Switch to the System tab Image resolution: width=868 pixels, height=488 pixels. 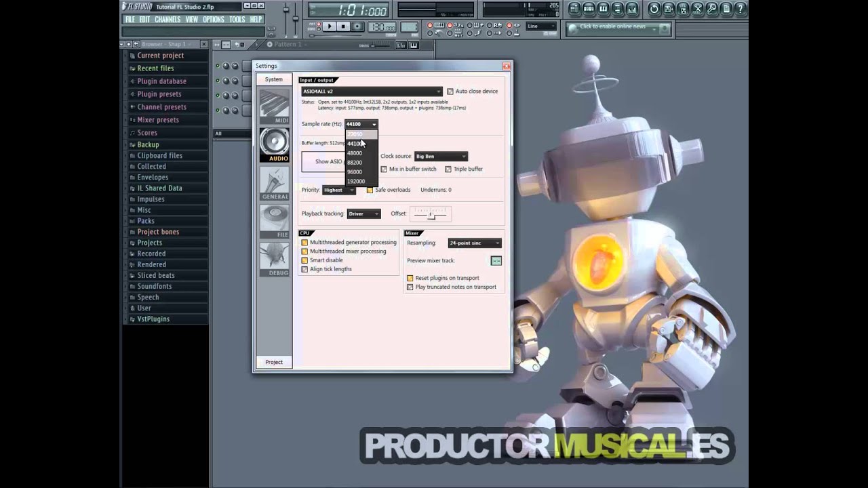click(x=274, y=79)
